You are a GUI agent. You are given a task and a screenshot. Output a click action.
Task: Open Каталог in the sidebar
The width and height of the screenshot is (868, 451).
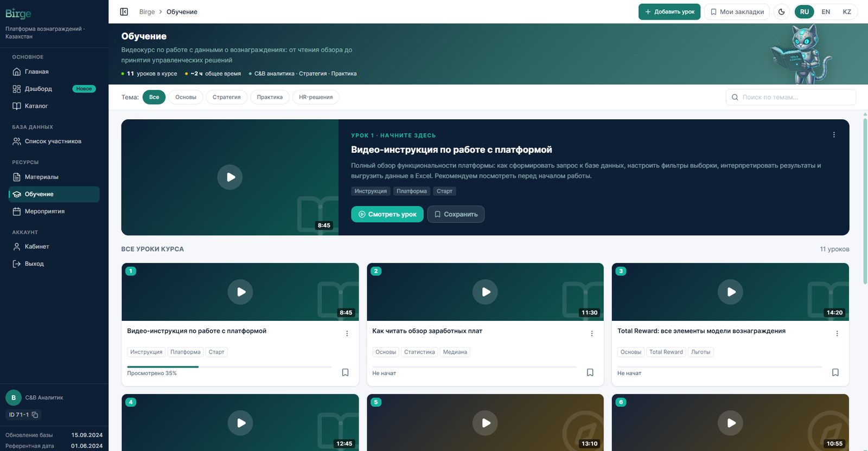[54, 106]
